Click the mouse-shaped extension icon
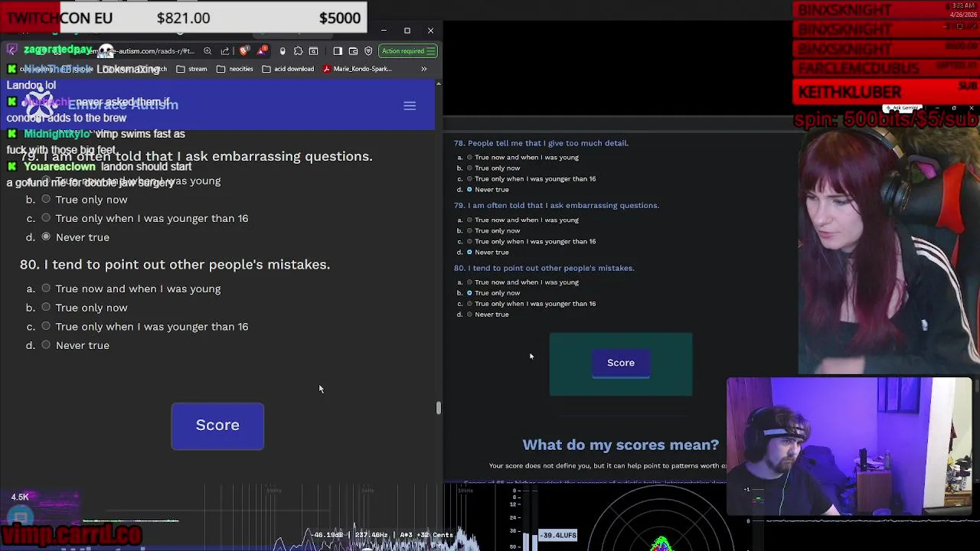The width and height of the screenshot is (980, 551). (283, 51)
